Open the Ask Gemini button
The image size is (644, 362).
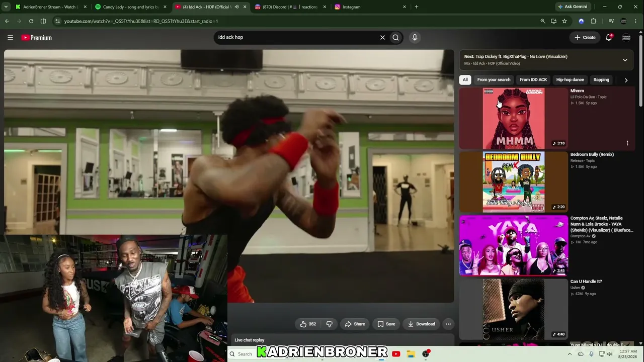click(573, 7)
